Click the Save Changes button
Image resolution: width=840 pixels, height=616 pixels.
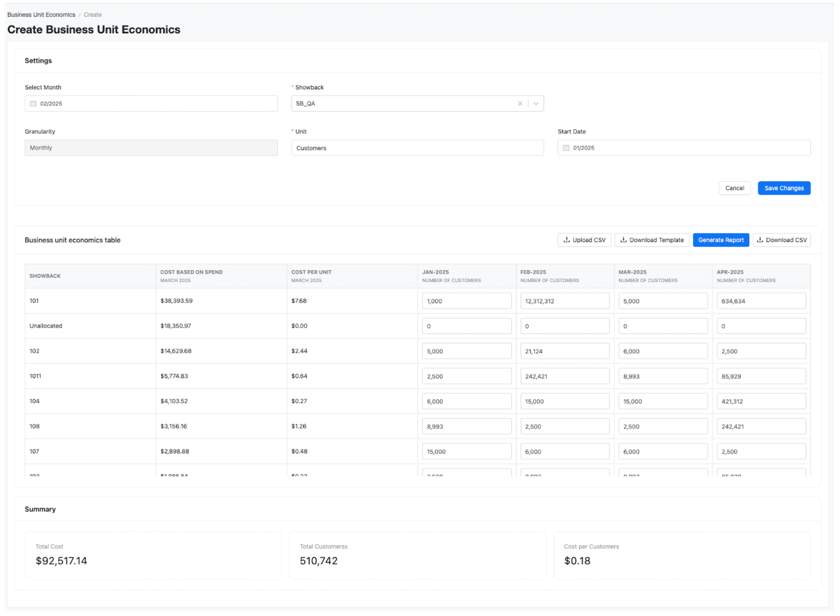point(784,188)
